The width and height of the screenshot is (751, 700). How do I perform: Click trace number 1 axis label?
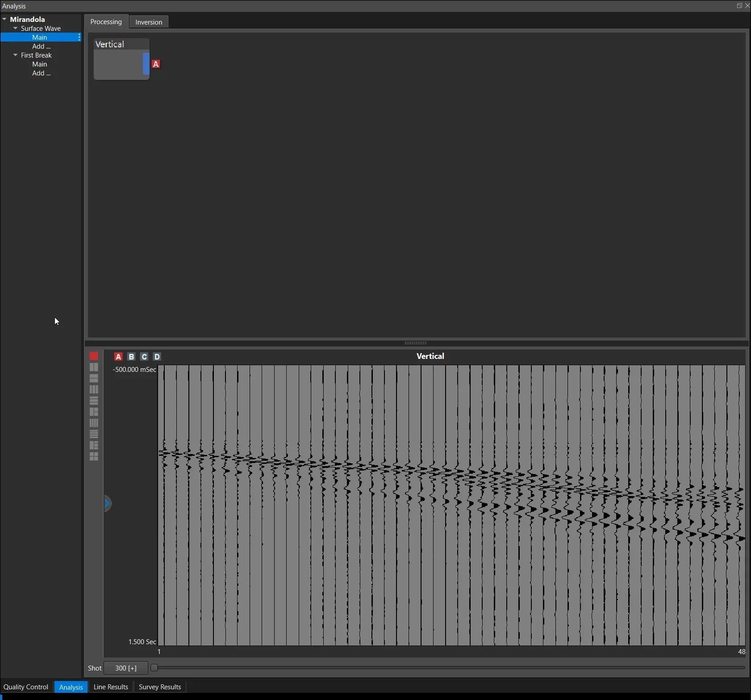(x=159, y=652)
